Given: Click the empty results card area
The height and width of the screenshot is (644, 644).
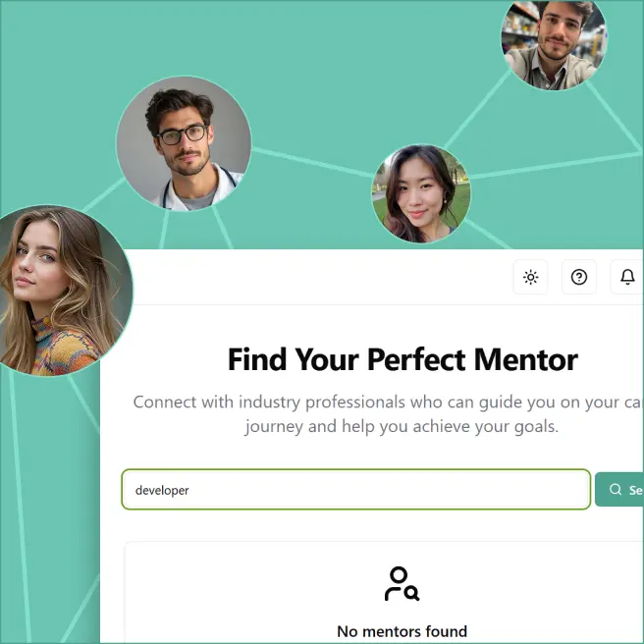Looking at the screenshot, I should tap(385, 593).
